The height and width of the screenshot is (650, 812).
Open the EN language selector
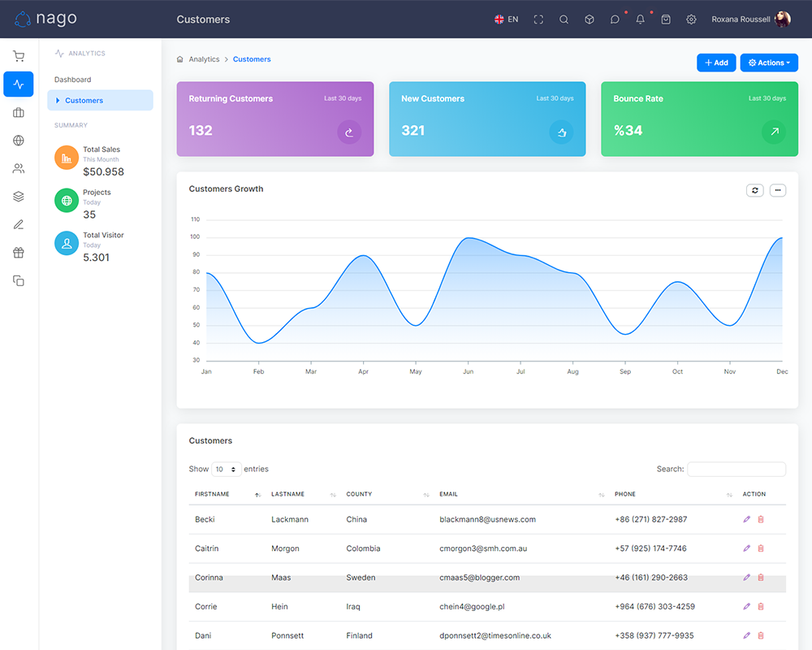point(506,19)
